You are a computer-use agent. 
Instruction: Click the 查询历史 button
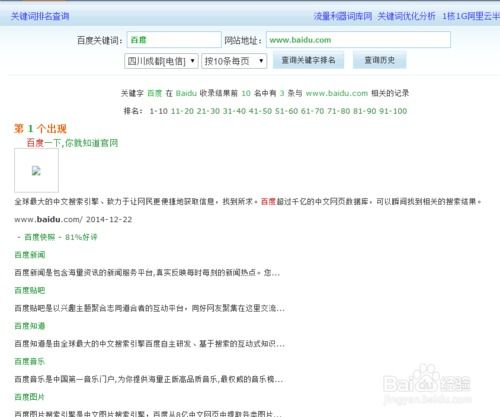379,60
